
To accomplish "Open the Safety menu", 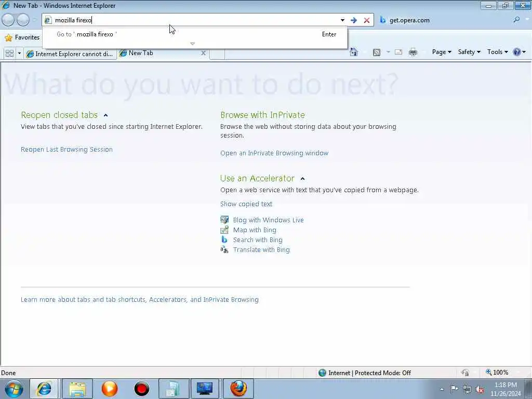I will [x=469, y=52].
